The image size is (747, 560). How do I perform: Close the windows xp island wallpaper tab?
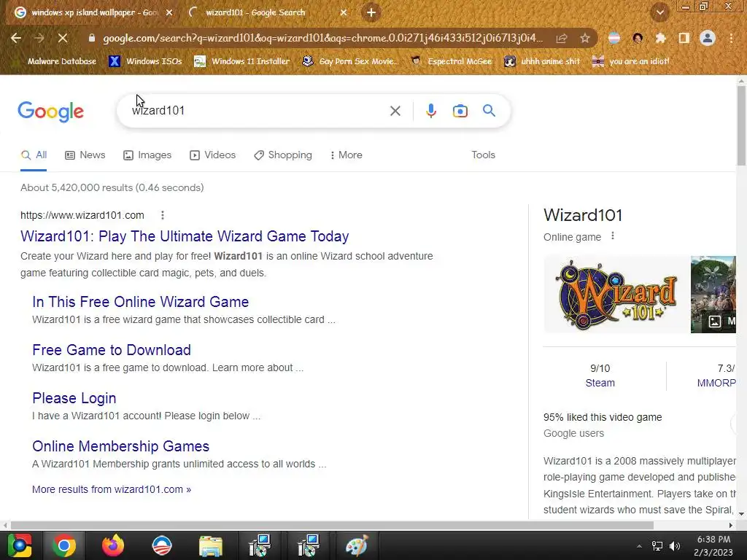169,13
